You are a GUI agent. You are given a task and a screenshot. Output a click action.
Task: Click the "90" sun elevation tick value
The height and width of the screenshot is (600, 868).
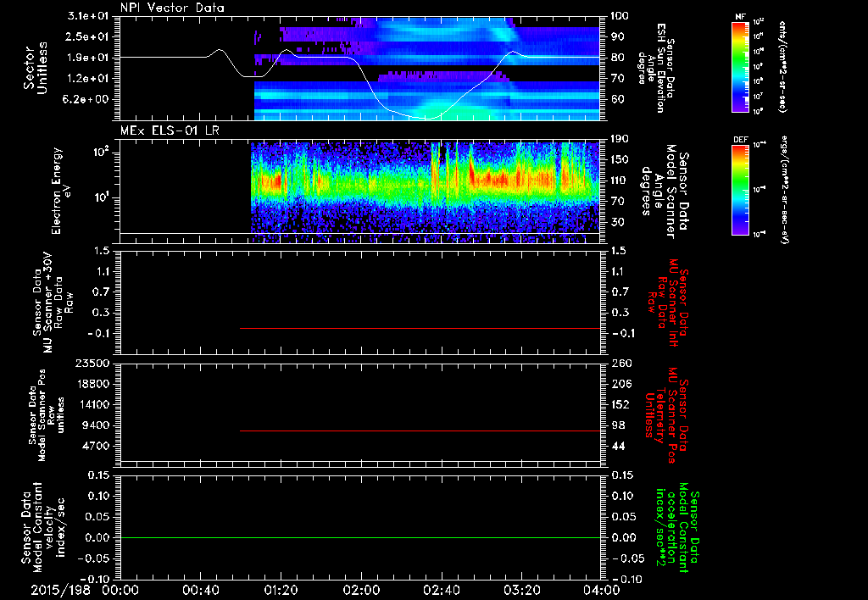pyautogui.click(x=617, y=36)
